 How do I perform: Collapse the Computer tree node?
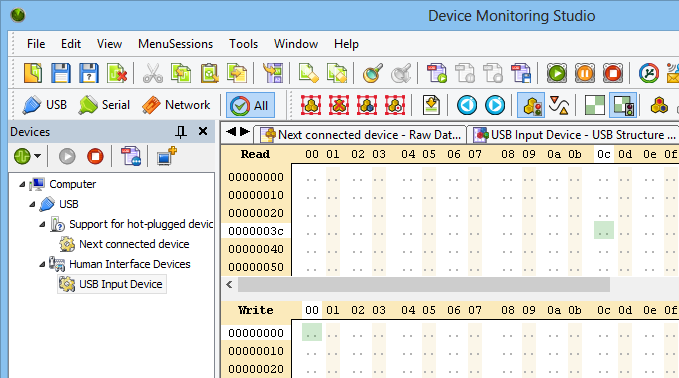22,184
